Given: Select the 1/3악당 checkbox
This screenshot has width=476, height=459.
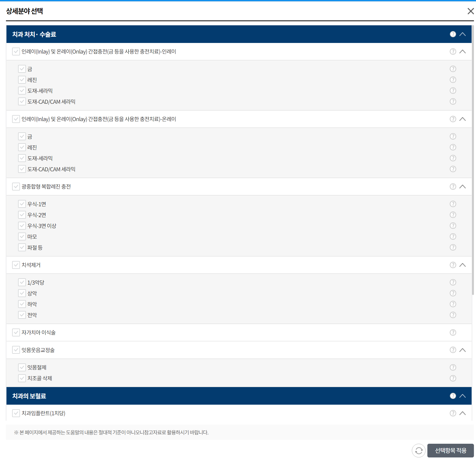Looking at the screenshot, I should (x=22, y=282).
